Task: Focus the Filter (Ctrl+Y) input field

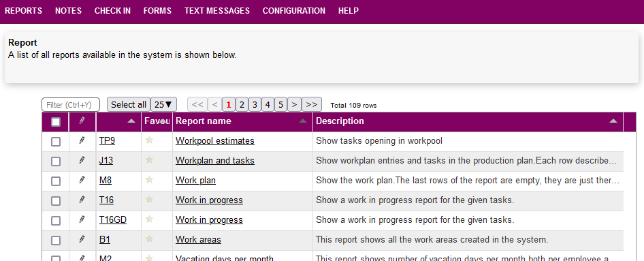Action: [71, 105]
